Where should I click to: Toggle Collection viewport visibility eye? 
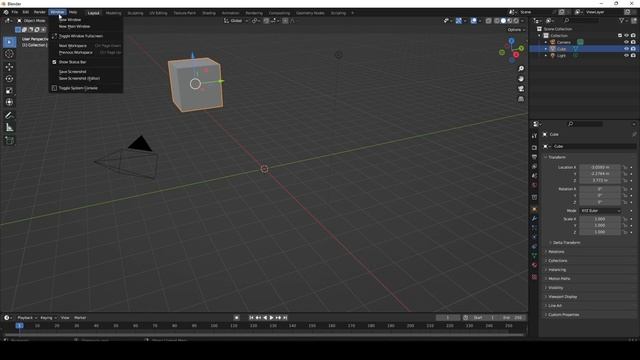tap(627, 36)
